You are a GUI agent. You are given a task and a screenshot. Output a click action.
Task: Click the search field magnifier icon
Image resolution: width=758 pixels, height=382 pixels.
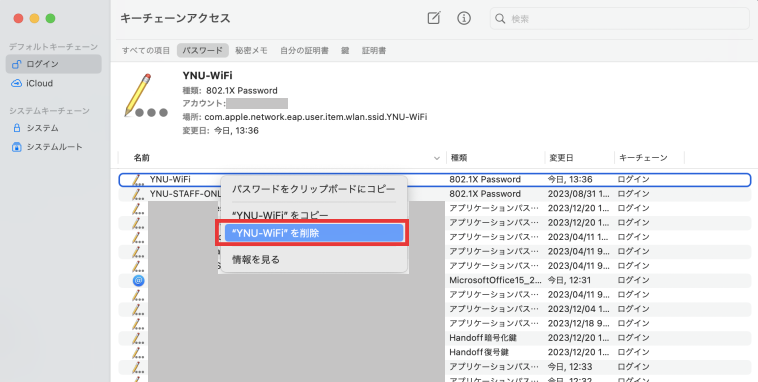(x=500, y=19)
